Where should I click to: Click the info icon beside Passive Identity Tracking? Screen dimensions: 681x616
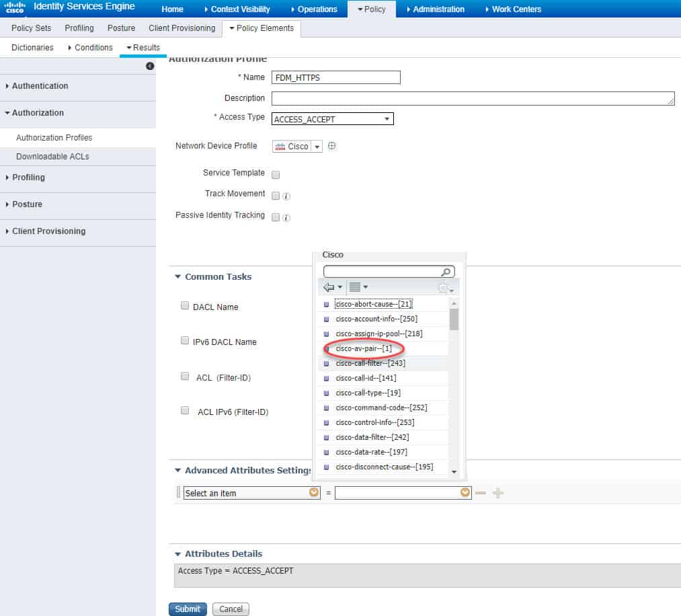click(286, 218)
